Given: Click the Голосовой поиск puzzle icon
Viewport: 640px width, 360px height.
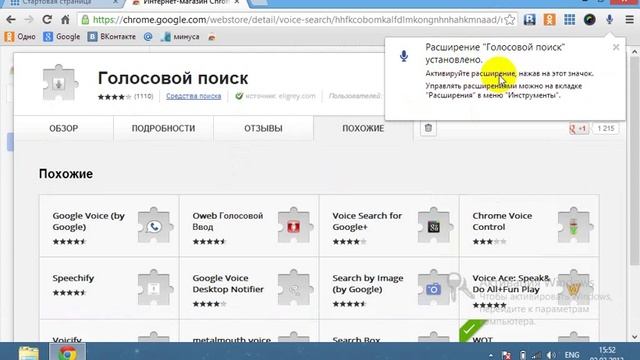Looking at the screenshot, I should tap(59, 83).
